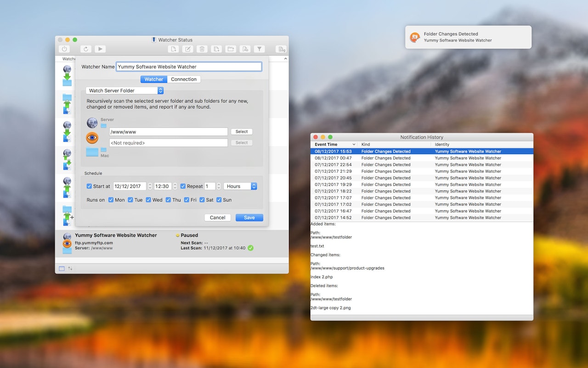The width and height of the screenshot is (588, 368).
Task: Click Select button beside /www/www path
Action: pyautogui.click(x=242, y=132)
